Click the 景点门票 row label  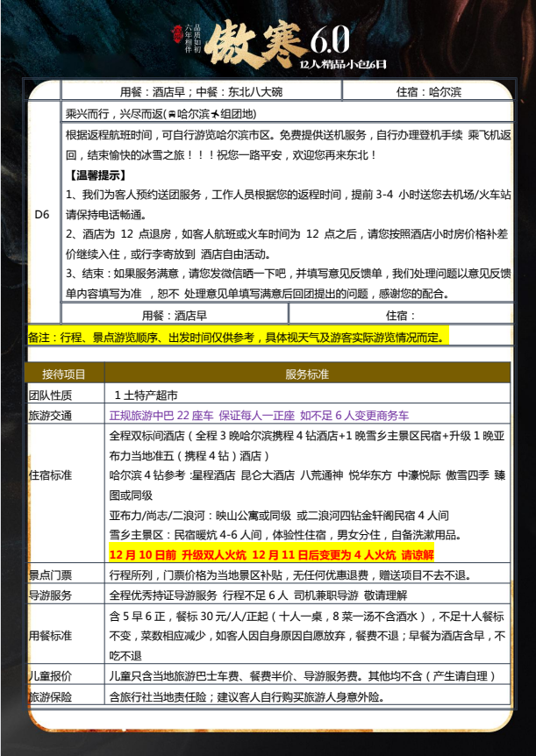pos(50,575)
